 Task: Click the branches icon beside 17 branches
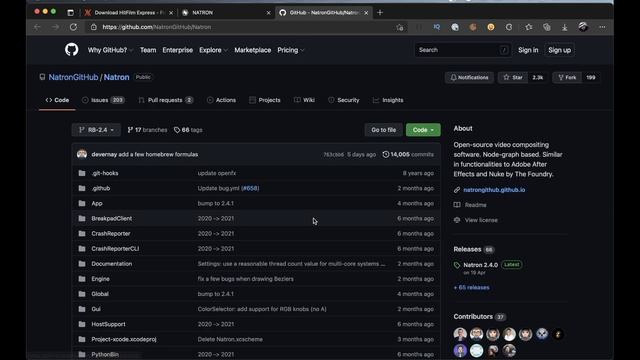coord(130,130)
